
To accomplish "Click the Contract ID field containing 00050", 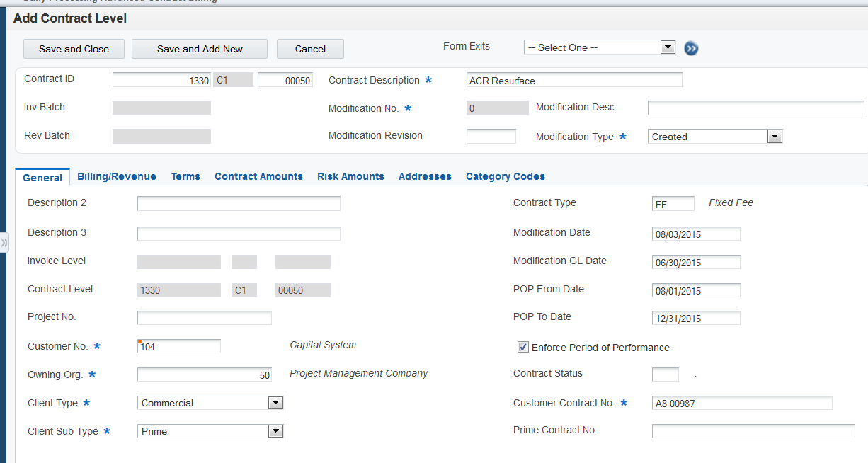I will 285,80.
